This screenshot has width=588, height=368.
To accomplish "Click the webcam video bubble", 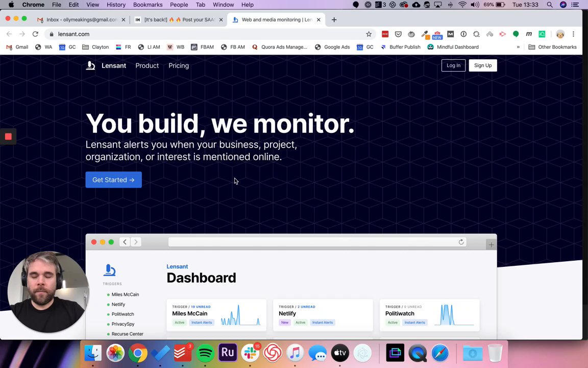I will point(48,292).
